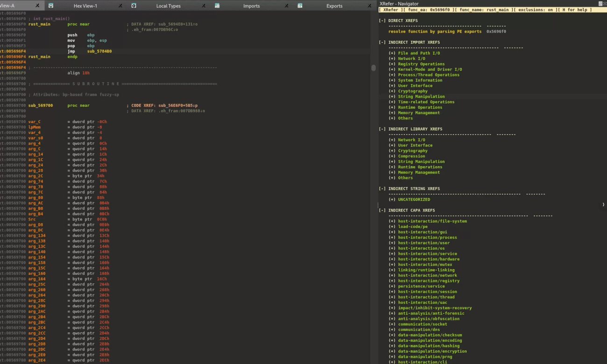Expand Network I/O under library xrefs
This screenshot has width=607, height=364.
pyautogui.click(x=392, y=140)
